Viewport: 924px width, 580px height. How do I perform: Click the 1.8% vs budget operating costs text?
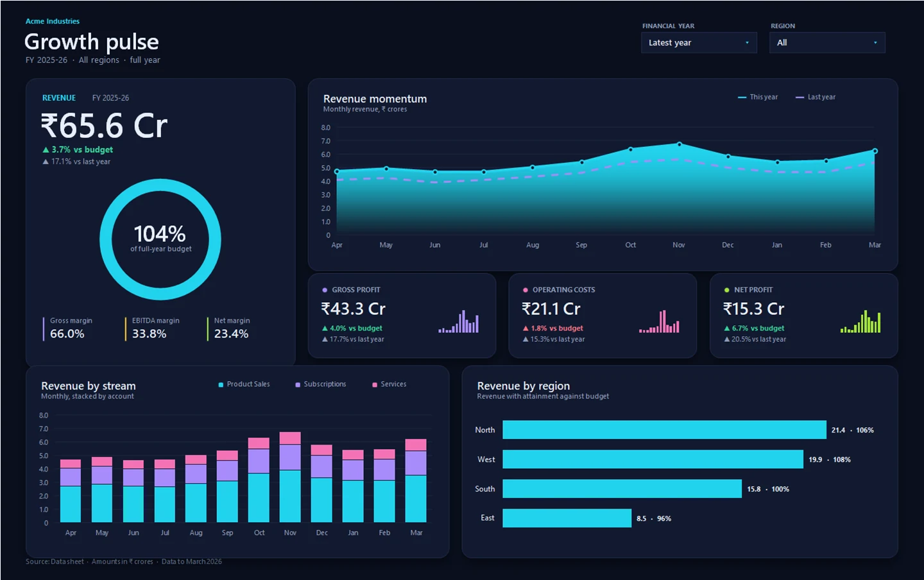tap(553, 328)
